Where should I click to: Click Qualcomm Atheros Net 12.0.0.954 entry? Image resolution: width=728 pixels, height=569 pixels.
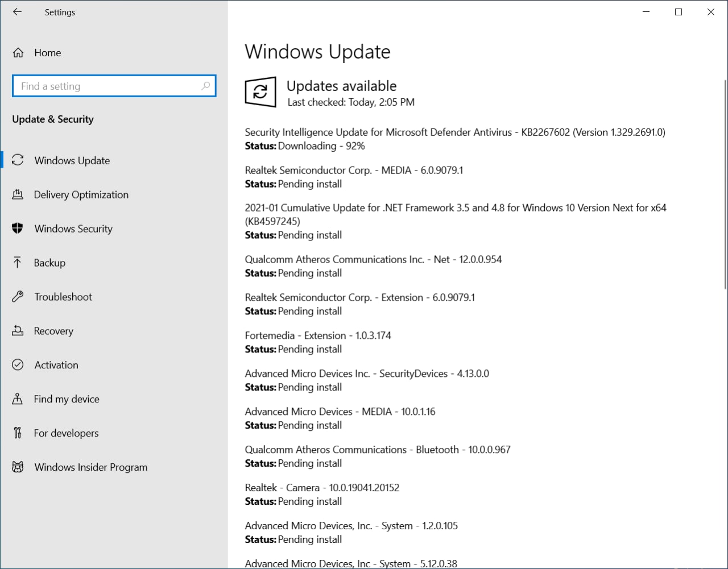coord(373,260)
